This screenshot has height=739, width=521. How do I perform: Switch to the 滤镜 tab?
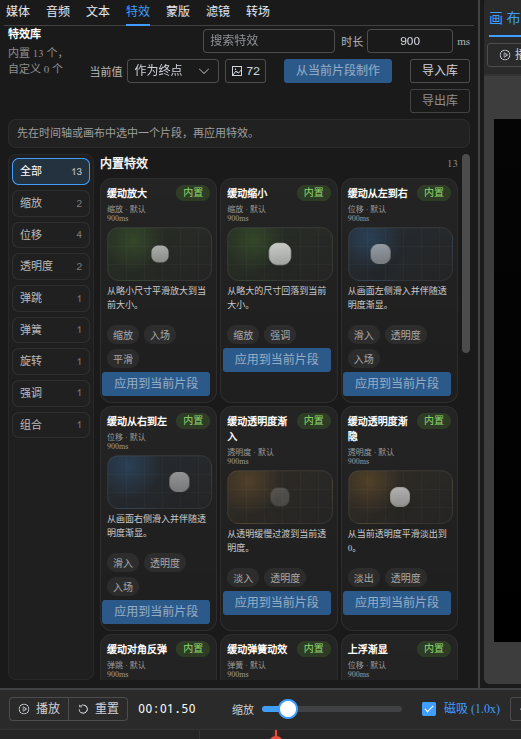217,11
